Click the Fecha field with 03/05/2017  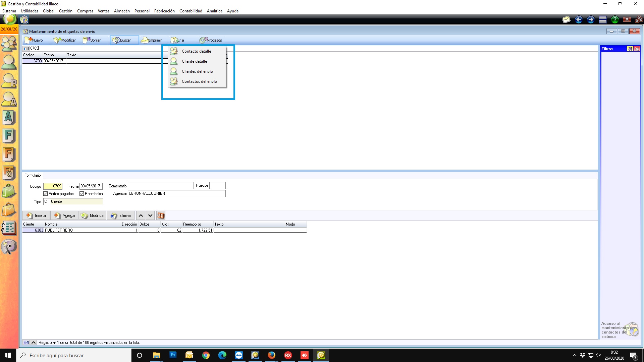point(91,186)
